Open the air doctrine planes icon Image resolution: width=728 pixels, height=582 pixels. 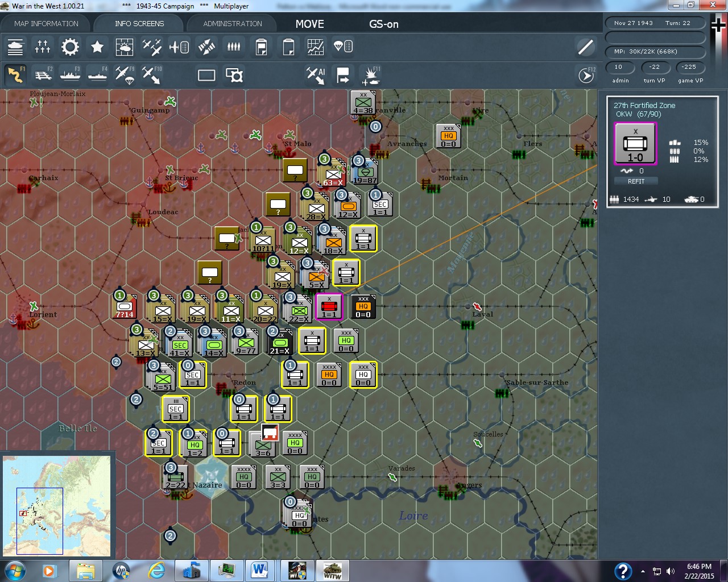pos(152,47)
